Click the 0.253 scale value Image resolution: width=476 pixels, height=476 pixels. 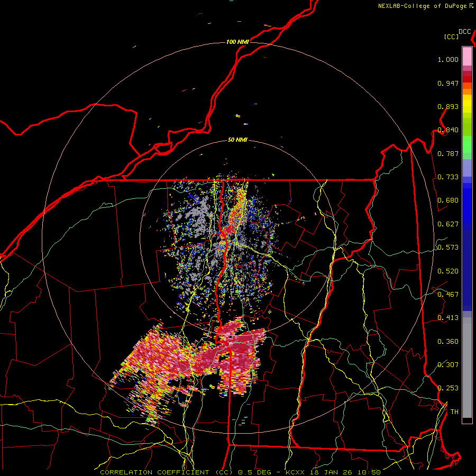coord(448,388)
